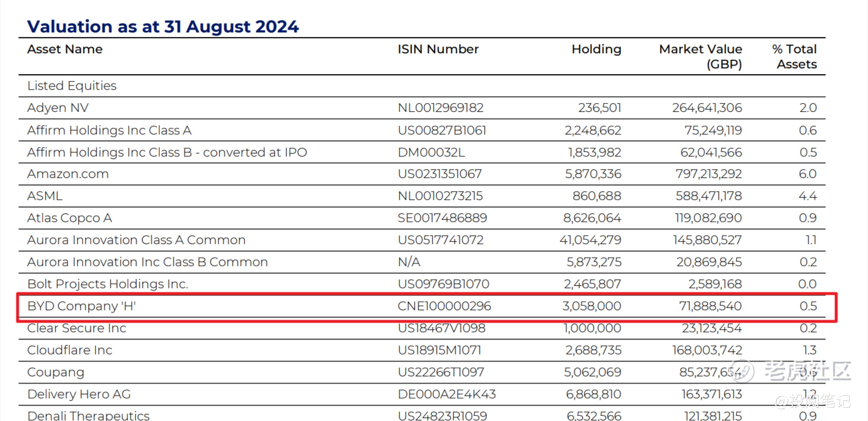Select market value '264,641,306'
Viewport: 868px width, 421px height.
(x=707, y=108)
